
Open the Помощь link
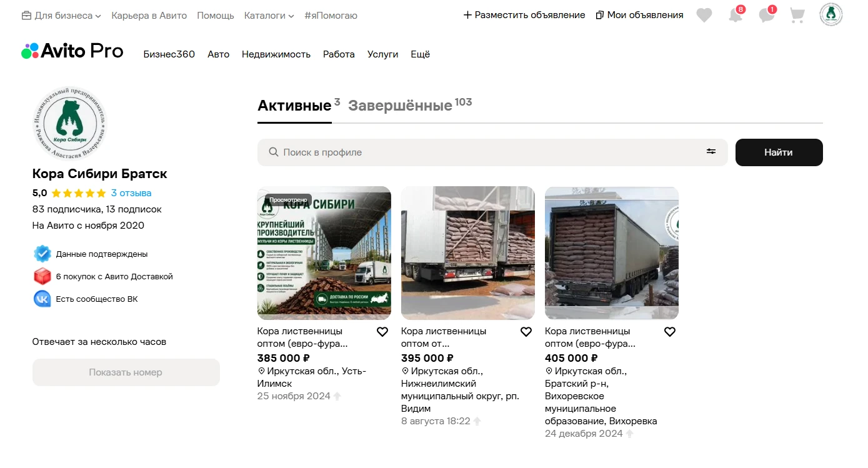pyautogui.click(x=216, y=15)
